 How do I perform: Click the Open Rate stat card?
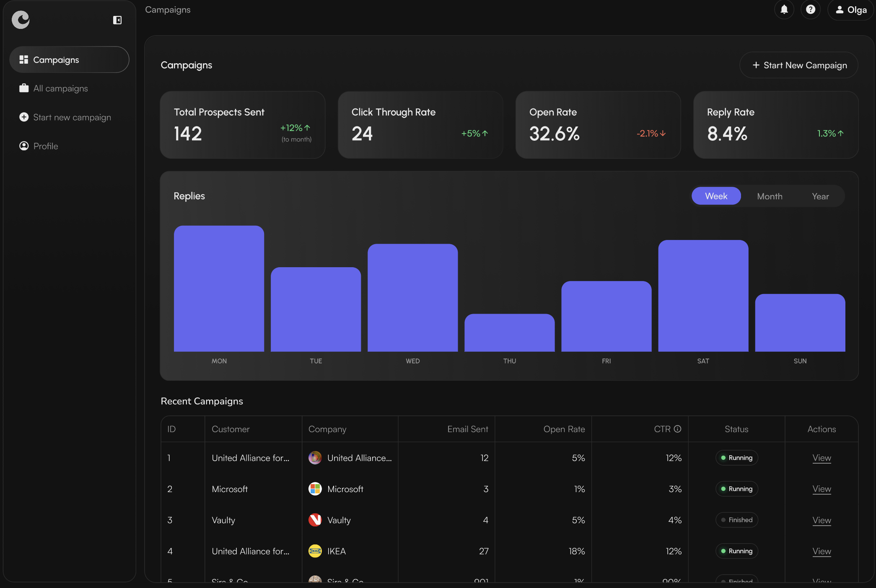[598, 125]
